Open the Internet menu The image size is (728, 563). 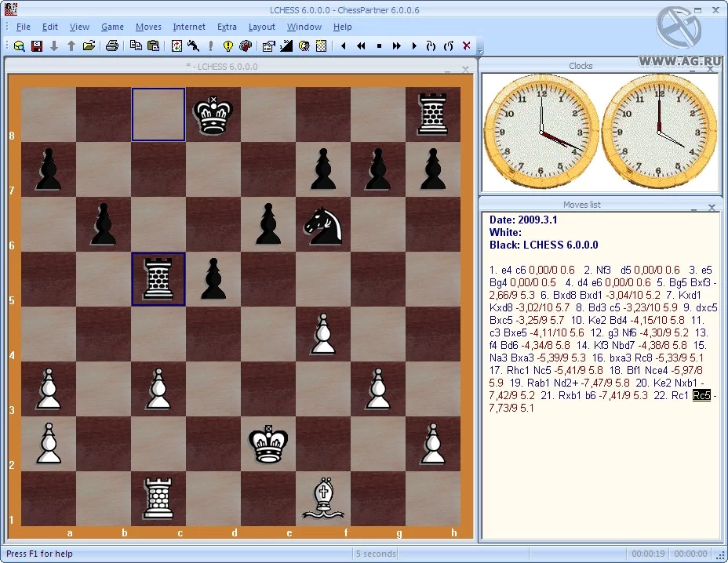tap(189, 27)
